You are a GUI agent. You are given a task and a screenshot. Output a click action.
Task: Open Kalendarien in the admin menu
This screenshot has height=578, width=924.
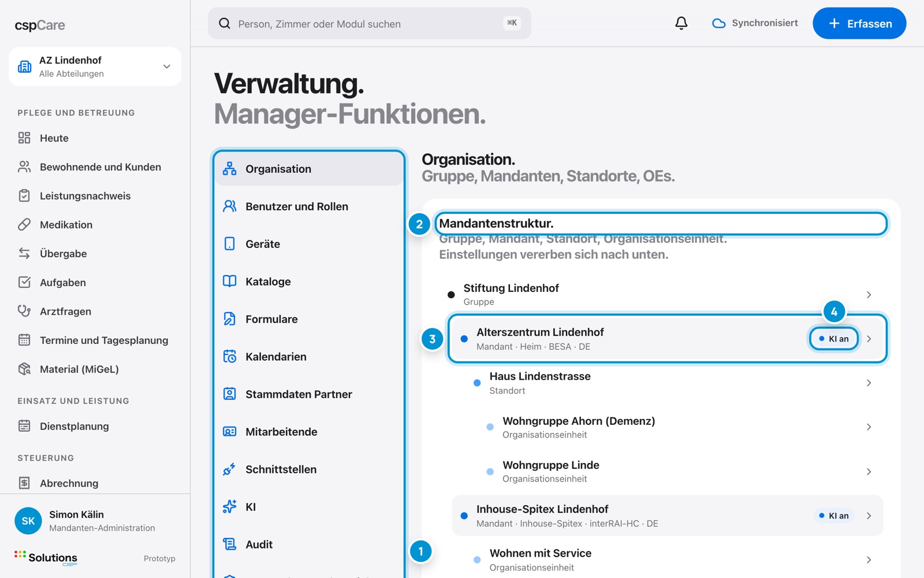click(x=309, y=357)
